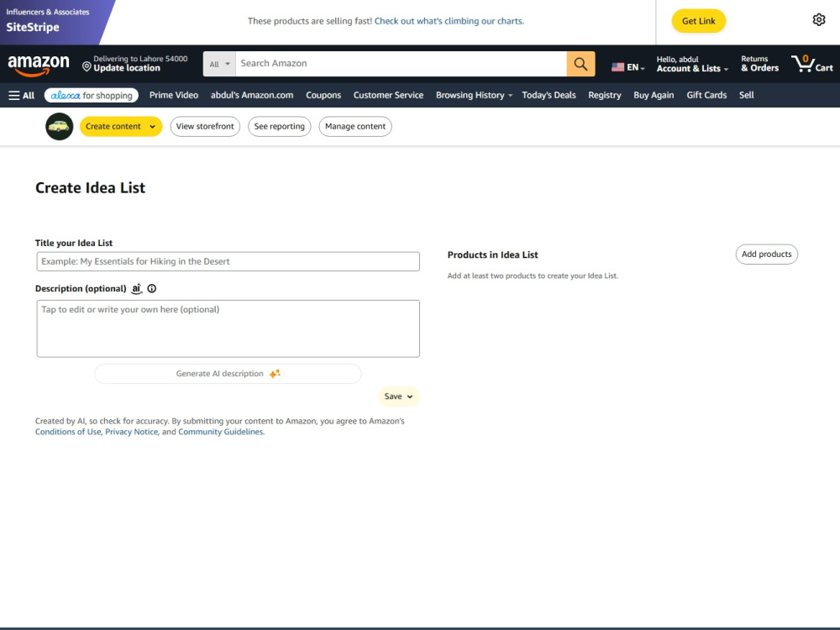The height and width of the screenshot is (630, 840).
Task: Click the info icon beside Description
Action: (x=151, y=289)
